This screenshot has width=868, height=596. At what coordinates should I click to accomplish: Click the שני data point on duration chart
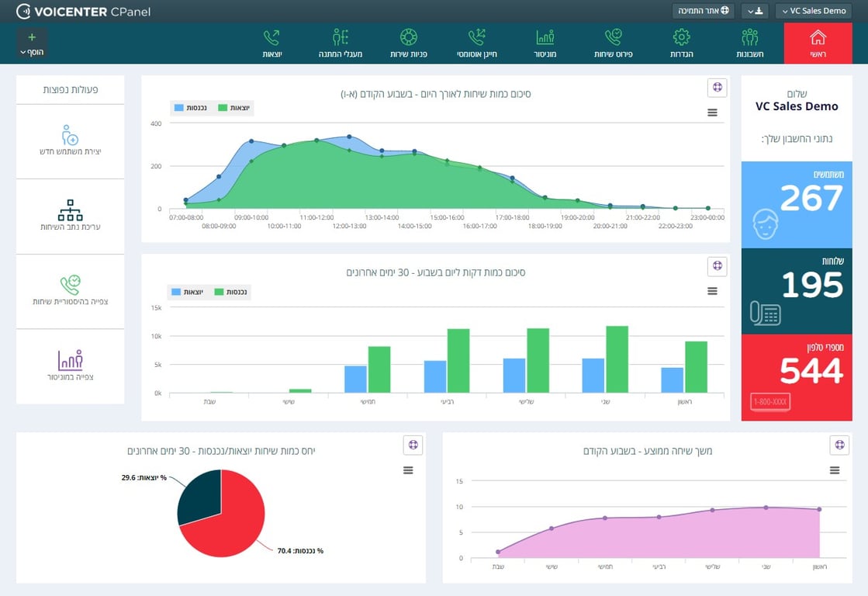pyautogui.click(x=766, y=508)
